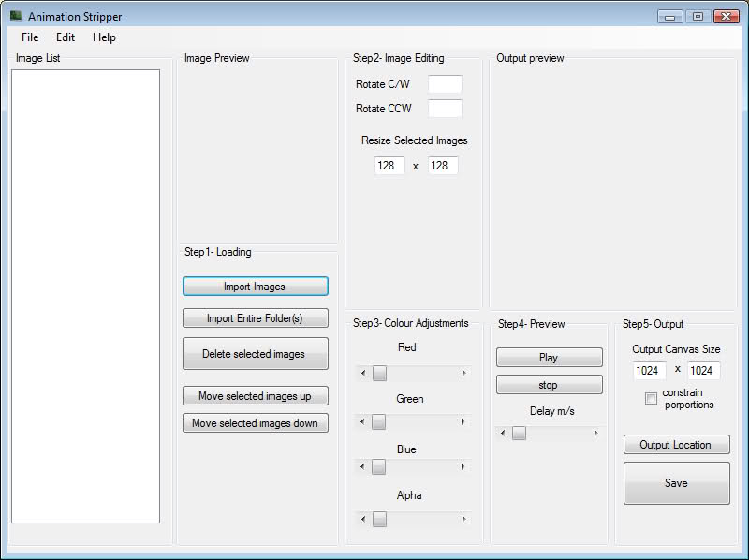Click the Animation Stripper title bar icon

(16, 16)
